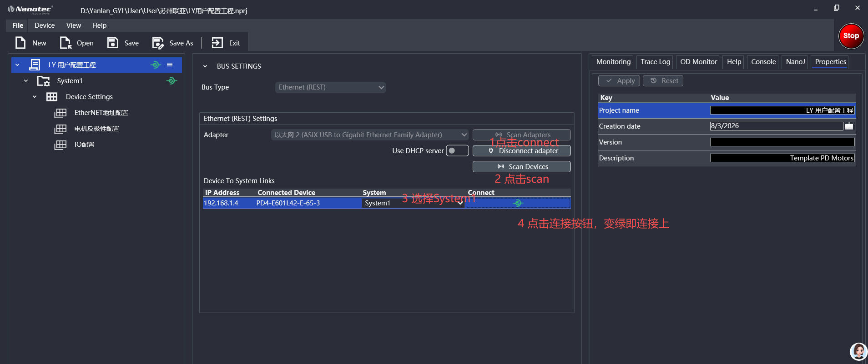Click the New file icon
868x364 pixels.
coord(20,43)
